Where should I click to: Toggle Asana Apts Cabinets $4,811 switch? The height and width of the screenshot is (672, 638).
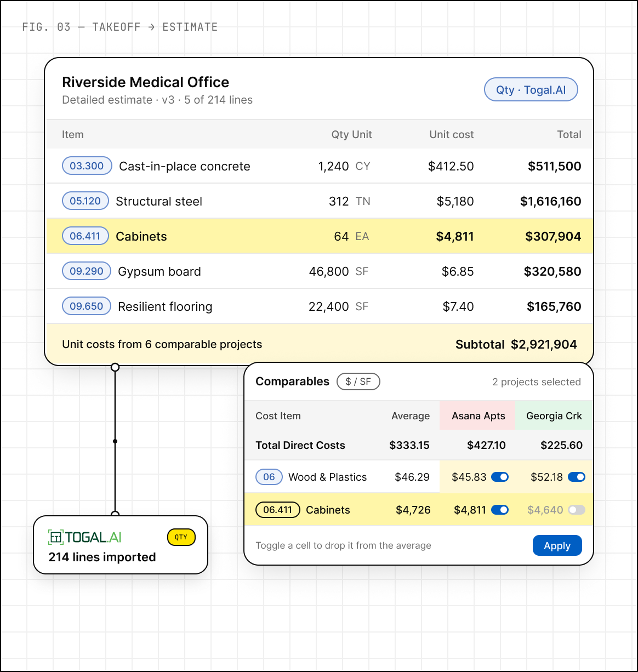tap(500, 510)
